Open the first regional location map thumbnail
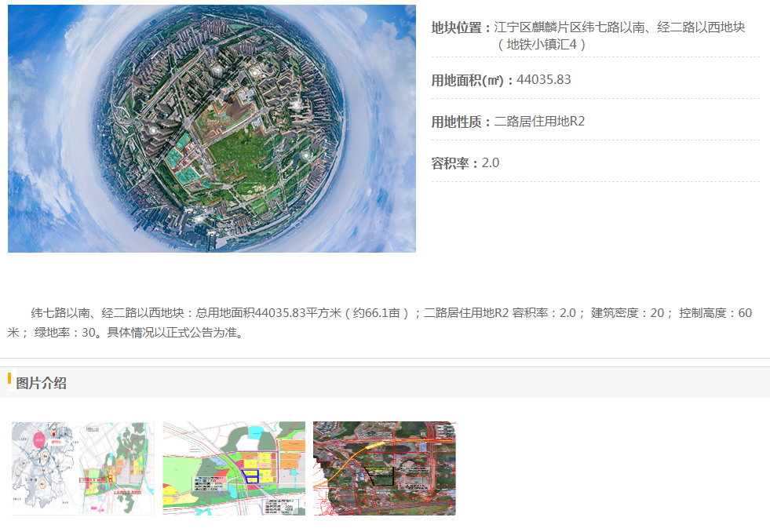The width and height of the screenshot is (770, 532). pos(83,468)
